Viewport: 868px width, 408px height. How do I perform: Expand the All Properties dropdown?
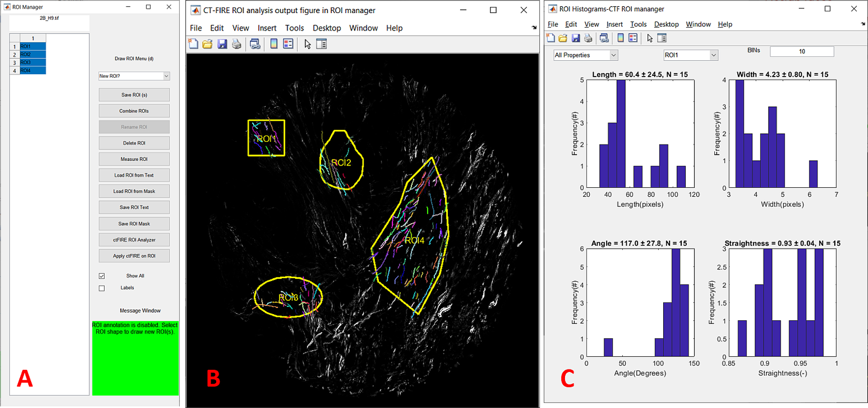585,55
